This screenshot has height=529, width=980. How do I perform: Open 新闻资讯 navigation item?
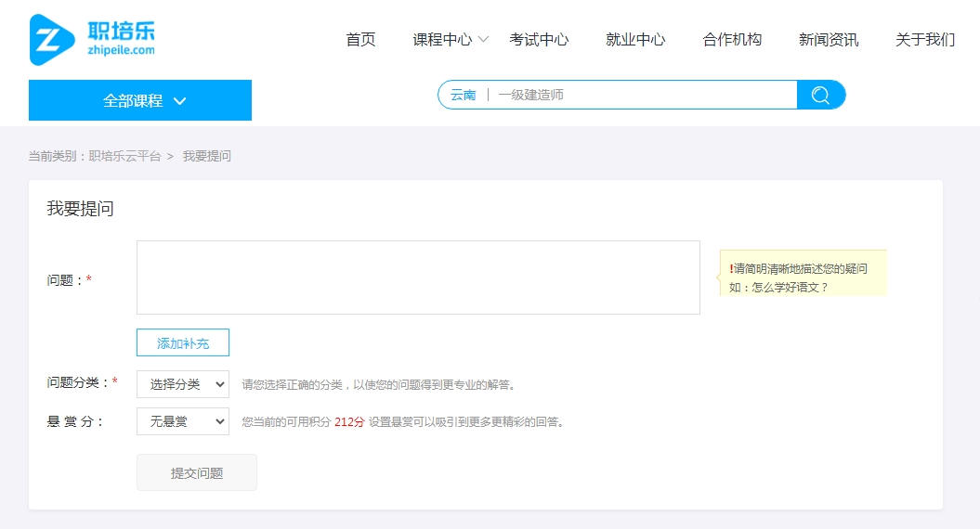pyautogui.click(x=829, y=39)
